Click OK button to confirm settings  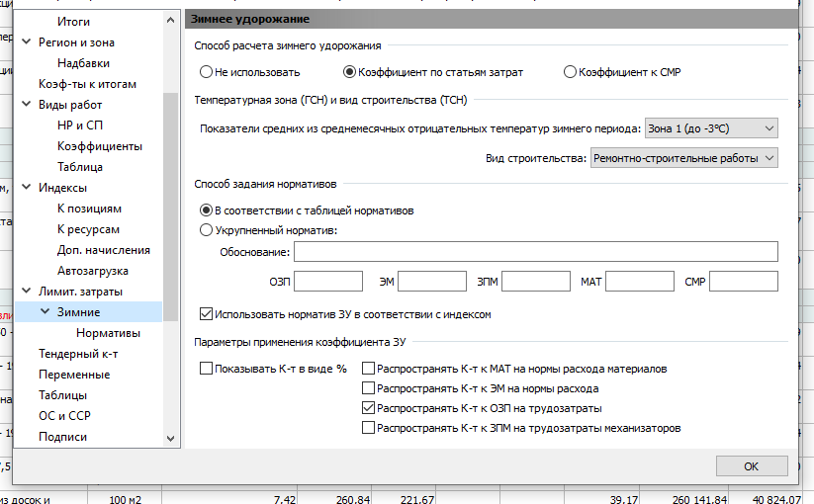coord(752,465)
